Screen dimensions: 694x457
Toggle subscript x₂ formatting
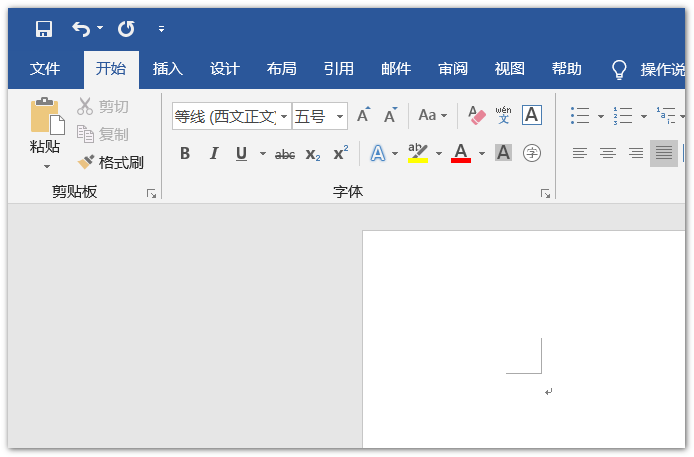[313, 154]
